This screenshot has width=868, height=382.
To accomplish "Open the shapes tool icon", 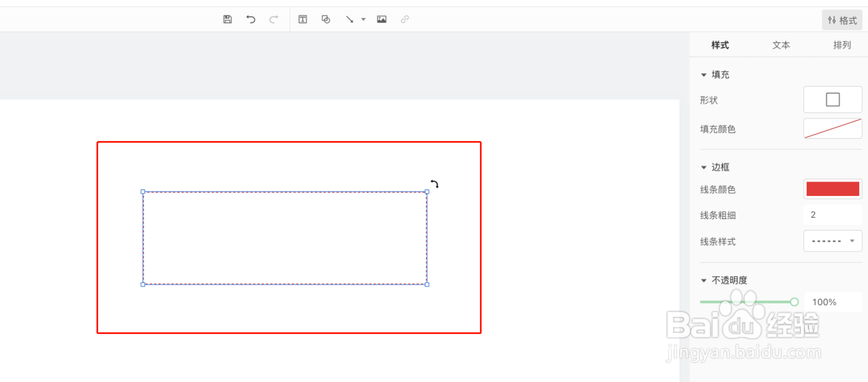I will tap(326, 19).
